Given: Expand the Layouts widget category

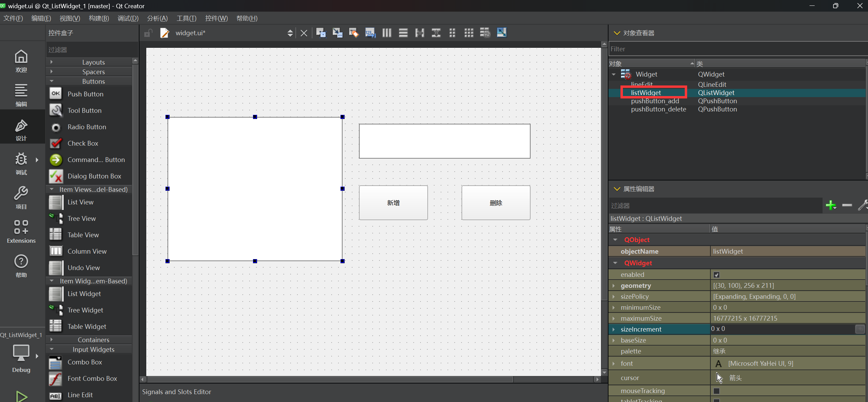Looking at the screenshot, I should coord(89,62).
